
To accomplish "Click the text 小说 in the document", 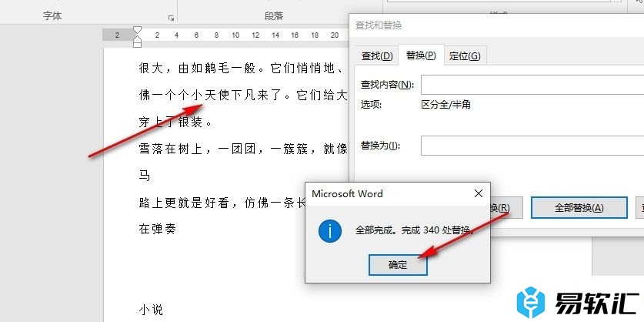I will coord(151,309).
